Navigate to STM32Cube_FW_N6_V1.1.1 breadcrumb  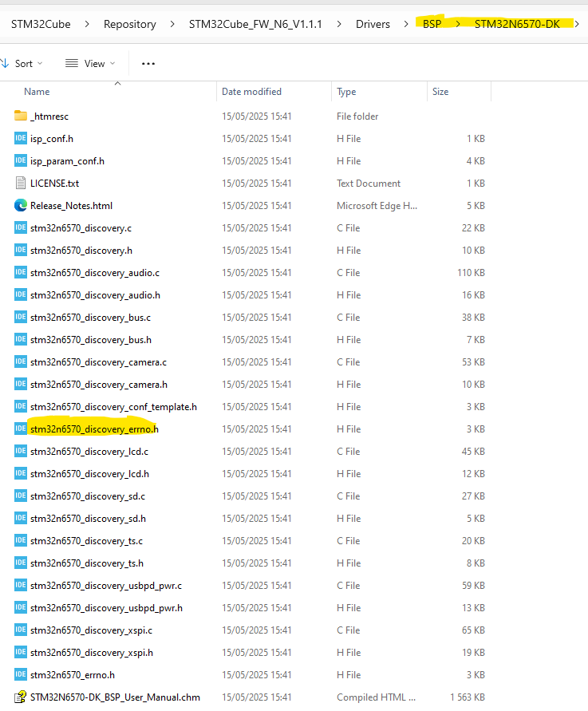255,24
